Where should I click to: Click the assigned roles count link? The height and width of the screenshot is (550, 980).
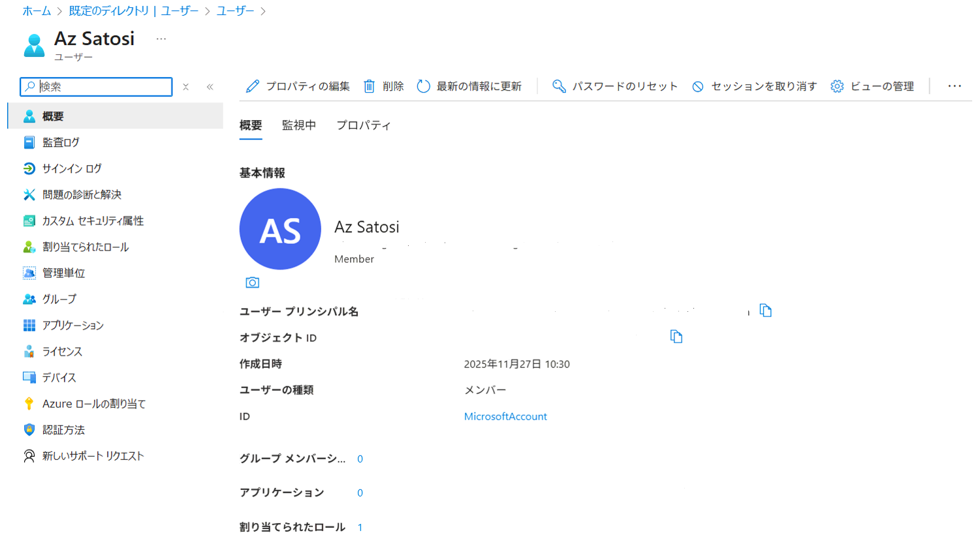click(x=360, y=527)
